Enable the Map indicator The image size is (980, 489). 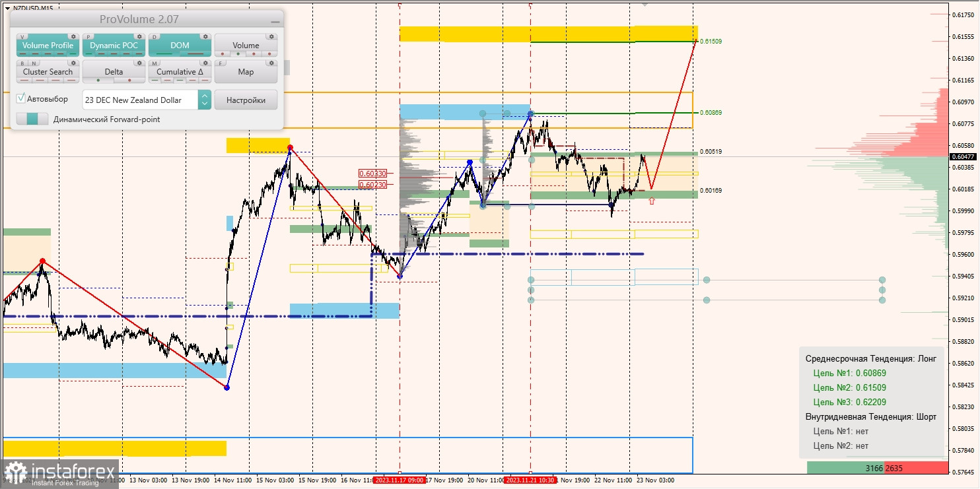246,72
